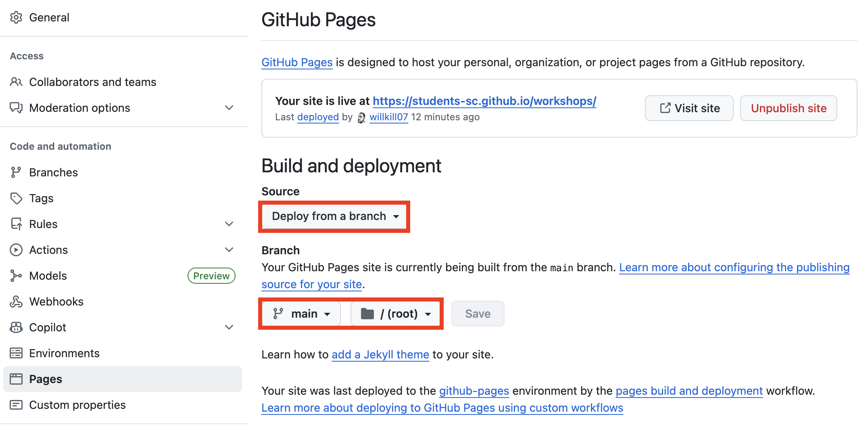Click the Environments icon in sidebar

click(x=16, y=353)
